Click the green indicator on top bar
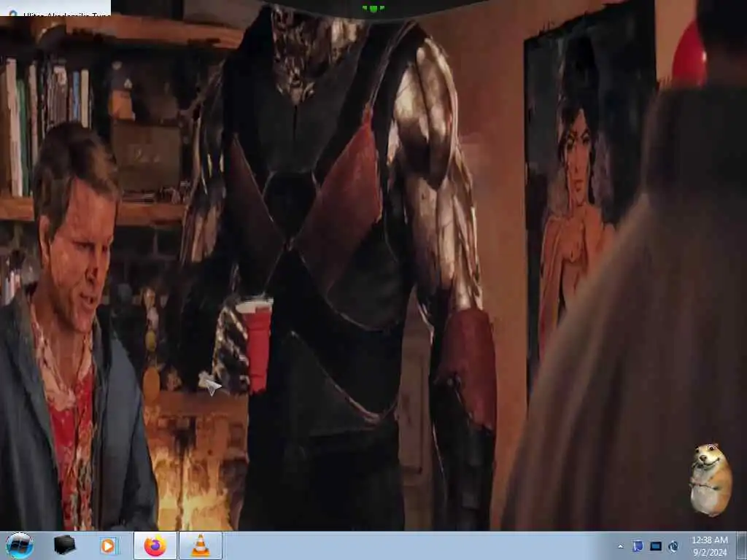 point(373,9)
